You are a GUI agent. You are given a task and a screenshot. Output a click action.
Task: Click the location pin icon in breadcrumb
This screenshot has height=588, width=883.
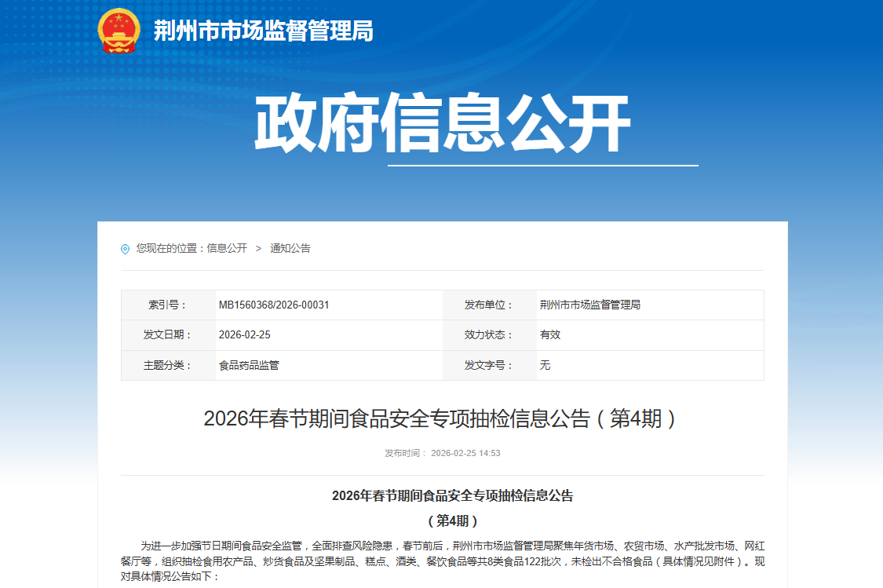(x=125, y=249)
